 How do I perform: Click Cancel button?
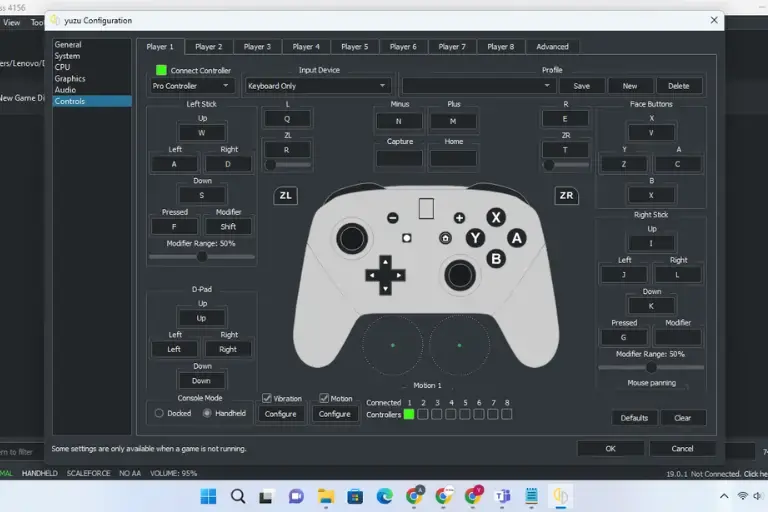[682, 448]
